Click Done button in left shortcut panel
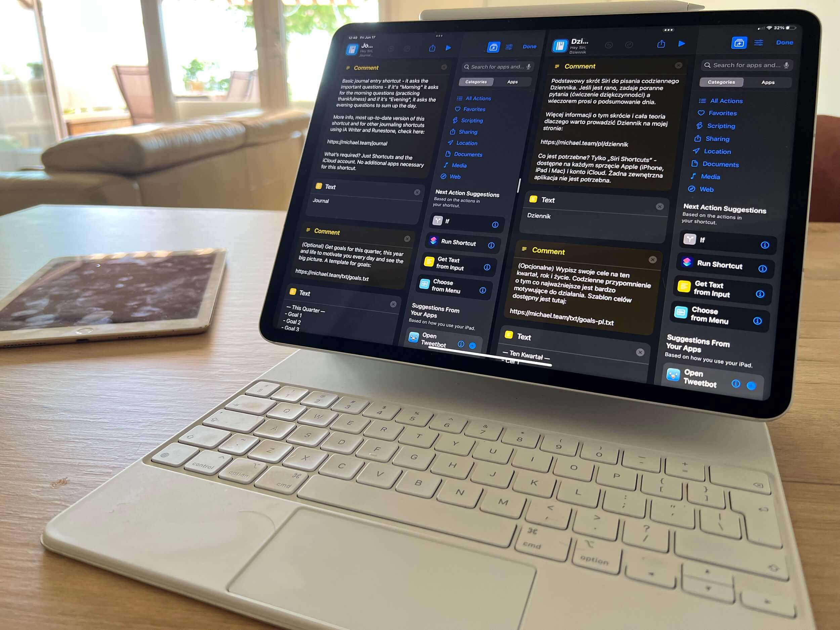 [x=529, y=46]
